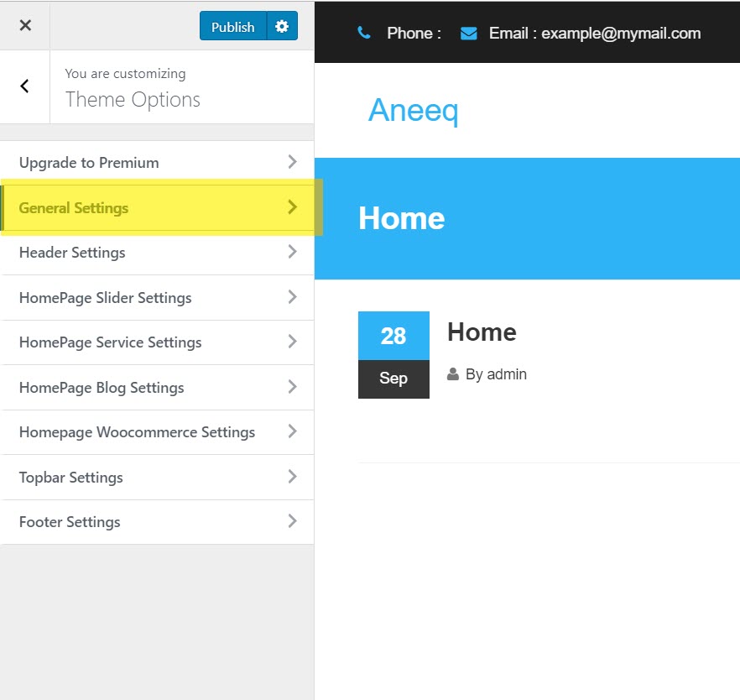Expand Topbar Settings chevron
This screenshot has width=740, height=700.
pos(292,477)
